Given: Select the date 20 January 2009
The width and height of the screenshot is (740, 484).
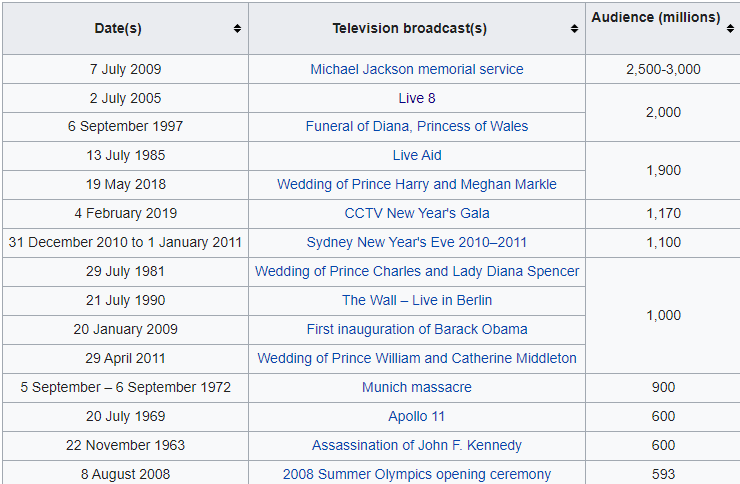Looking at the screenshot, I should click(x=126, y=329).
